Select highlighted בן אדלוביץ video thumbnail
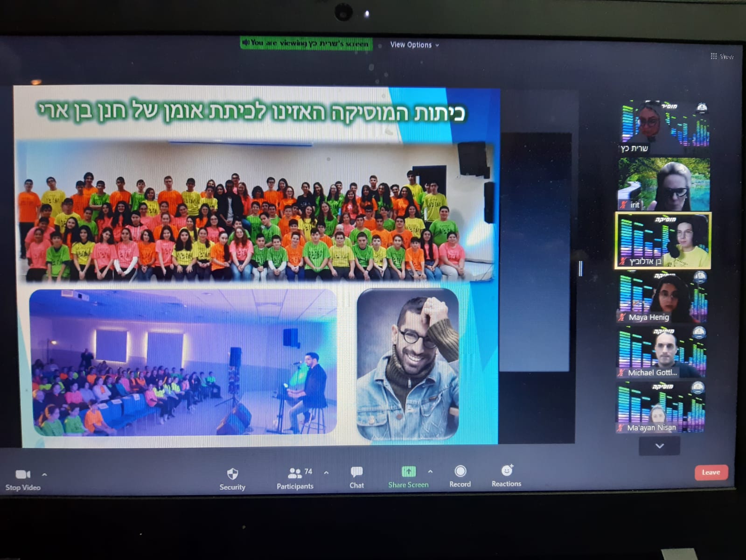 point(663,241)
